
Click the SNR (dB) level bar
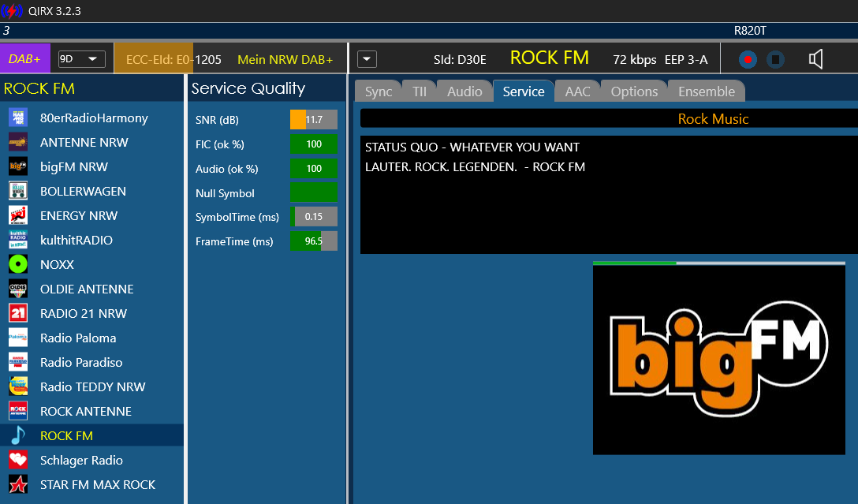(313, 120)
